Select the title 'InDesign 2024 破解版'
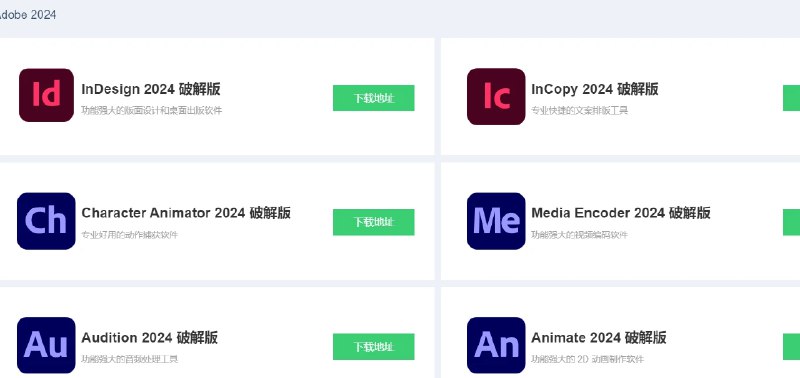Image resolution: width=800 pixels, height=378 pixels. [151, 89]
